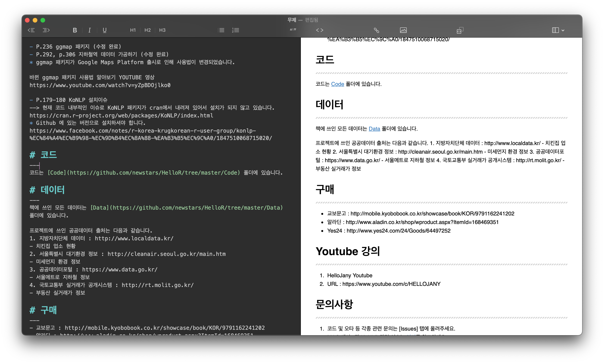Screen dimensions: 604x364
Task: Toggle bold formatting
Action: click(75, 30)
